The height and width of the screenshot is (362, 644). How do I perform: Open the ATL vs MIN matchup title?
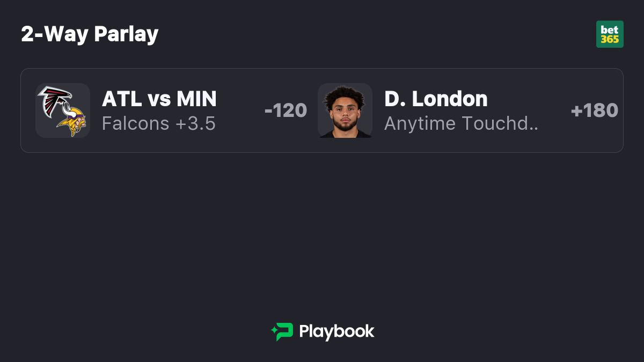tap(159, 99)
